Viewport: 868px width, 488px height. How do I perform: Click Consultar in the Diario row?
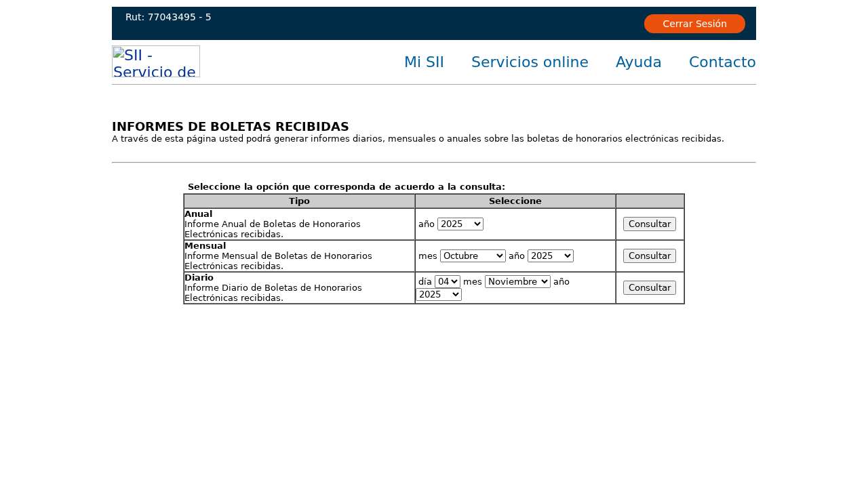pos(649,288)
